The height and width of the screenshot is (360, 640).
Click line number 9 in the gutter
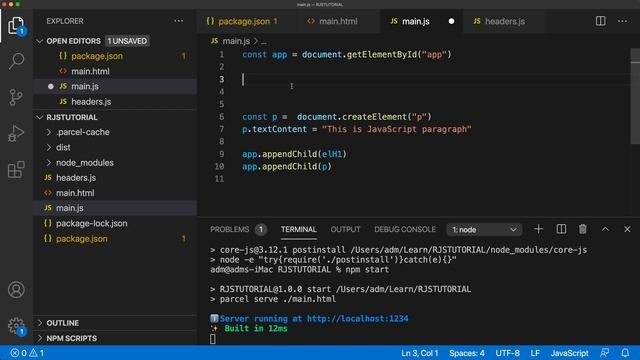[222, 154]
